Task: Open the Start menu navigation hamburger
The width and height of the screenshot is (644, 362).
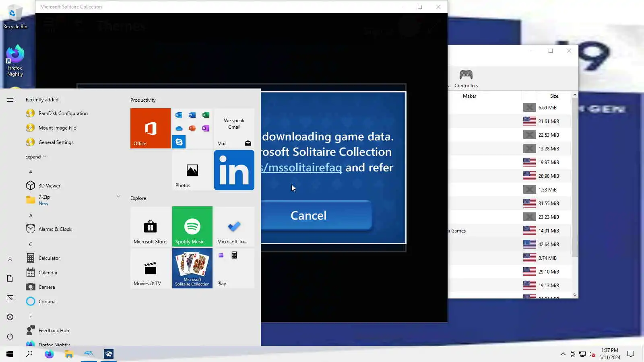Action: click(10, 100)
